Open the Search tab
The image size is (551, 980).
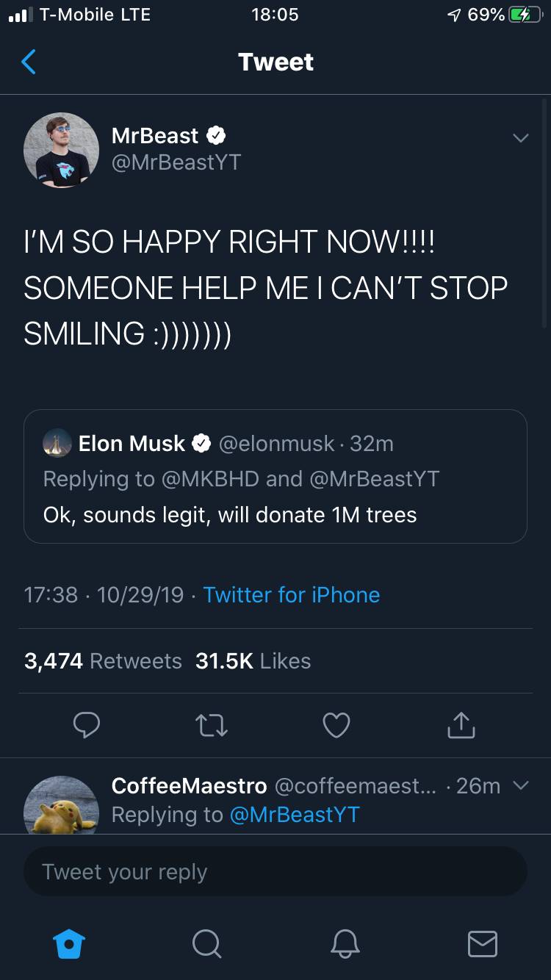pos(206,944)
